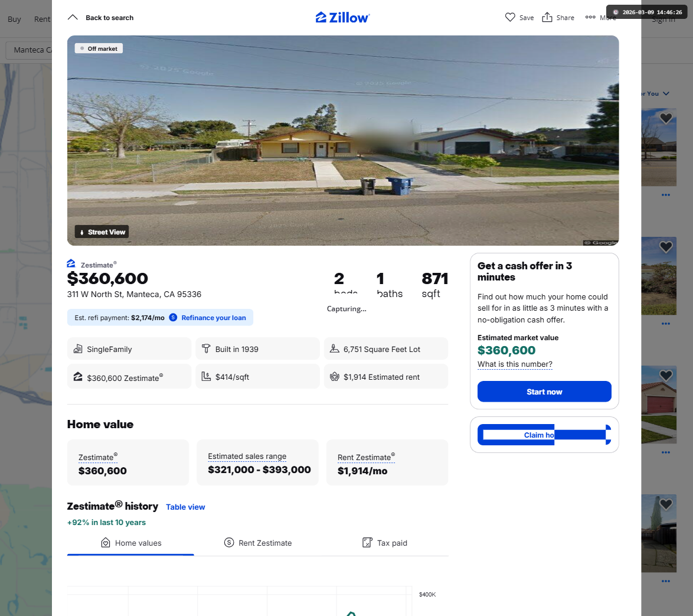Toggle heart on red-garage listing thumbnail
This screenshot has height=616, width=693.
(x=666, y=376)
